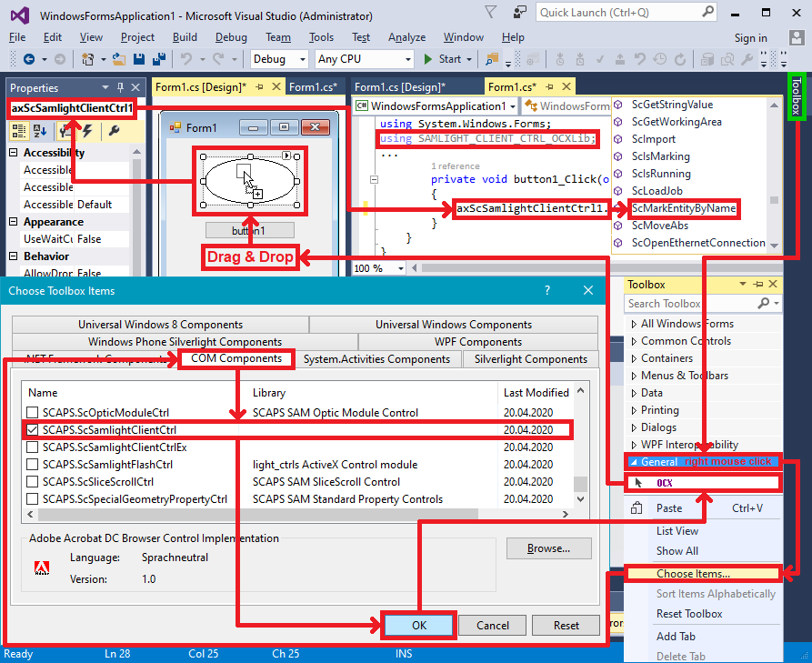Click the help question mark in Choose Toolbox Items
This screenshot has height=663, width=812.
[x=547, y=291]
